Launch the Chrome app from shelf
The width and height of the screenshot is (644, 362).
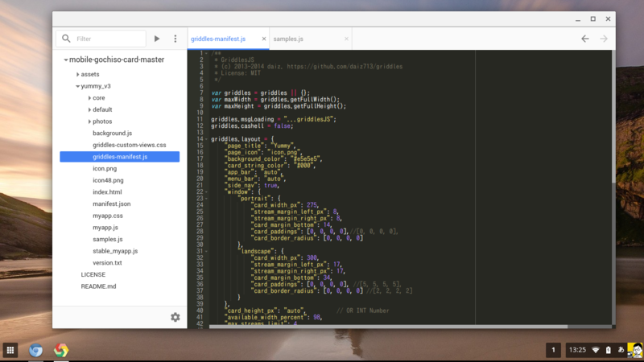(61, 350)
